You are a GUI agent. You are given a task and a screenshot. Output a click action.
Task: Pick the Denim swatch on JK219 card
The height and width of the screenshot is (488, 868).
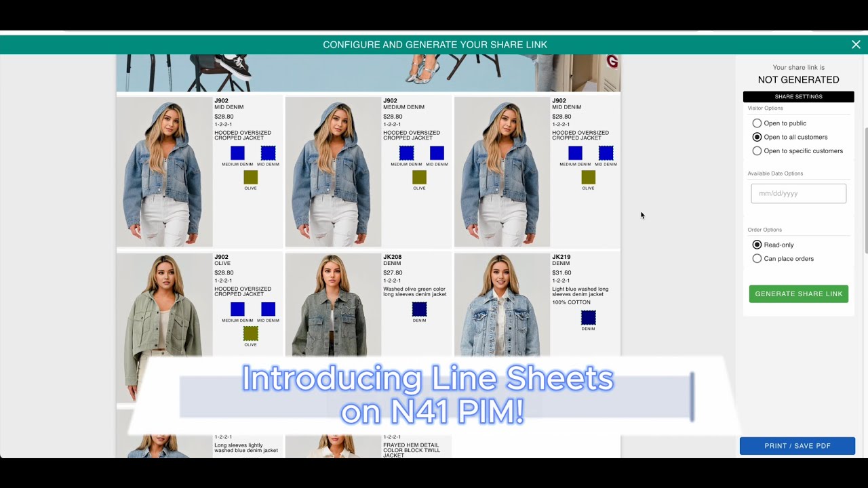588,318
